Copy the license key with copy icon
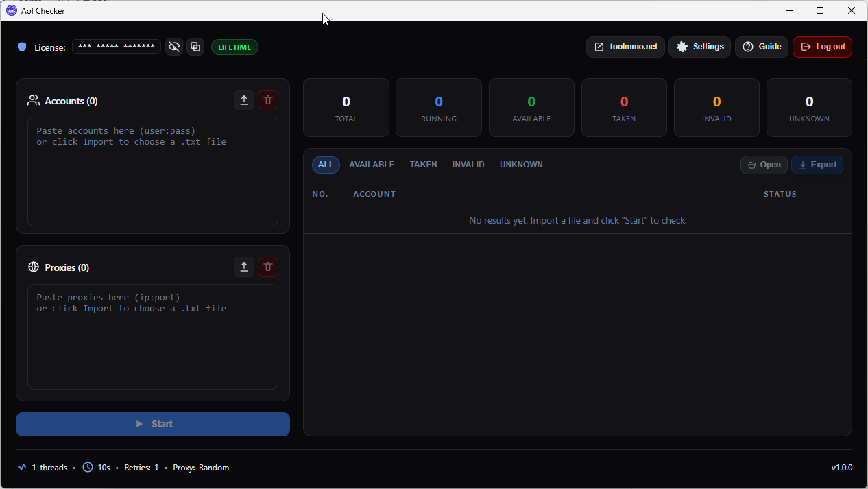 [195, 47]
